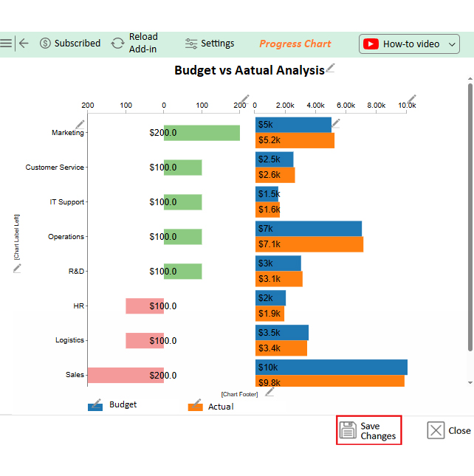The image size is (474, 476).
Task: Edit Budget legend color swatch
Action: click(95, 405)
